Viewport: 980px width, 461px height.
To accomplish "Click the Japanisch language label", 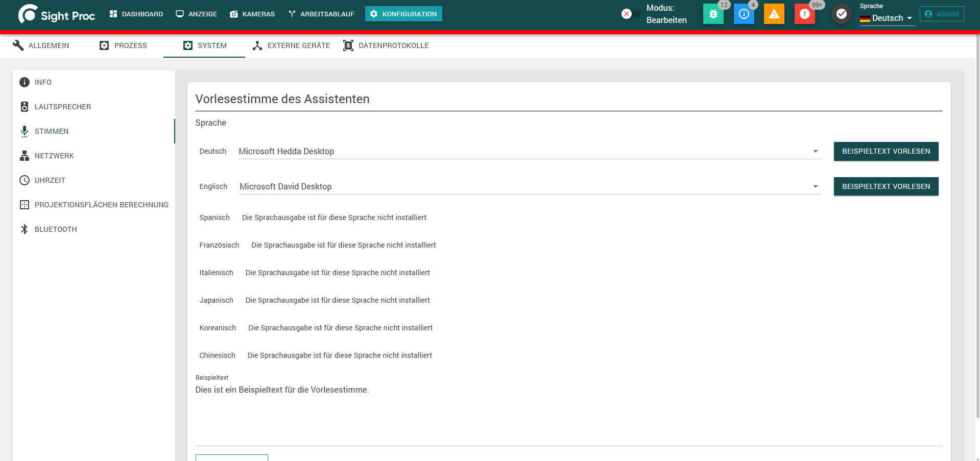I will click(216, 300).
